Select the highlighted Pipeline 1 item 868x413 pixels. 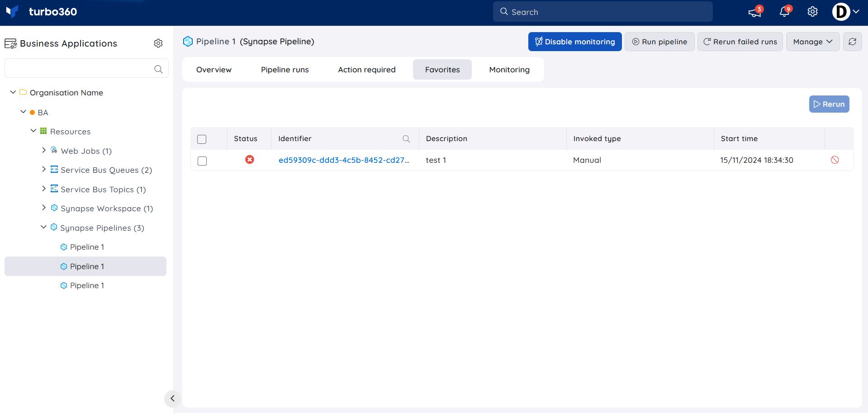point(85,266)
